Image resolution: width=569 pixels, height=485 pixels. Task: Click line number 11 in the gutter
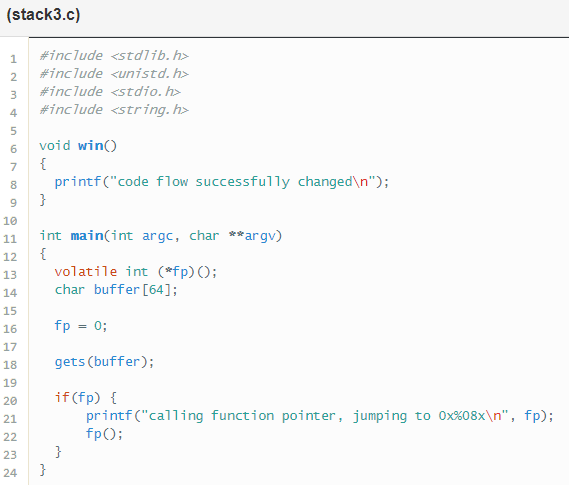click(x=10, y=239)
